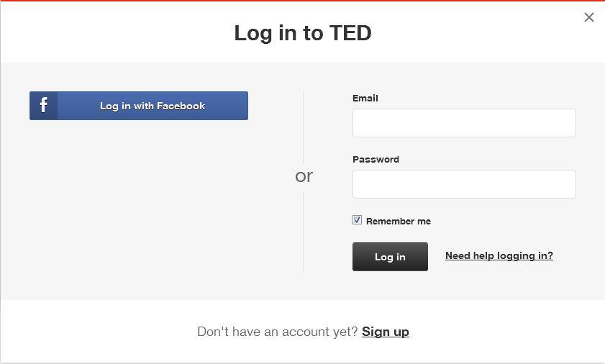Click the Email field label

point(365,98)
